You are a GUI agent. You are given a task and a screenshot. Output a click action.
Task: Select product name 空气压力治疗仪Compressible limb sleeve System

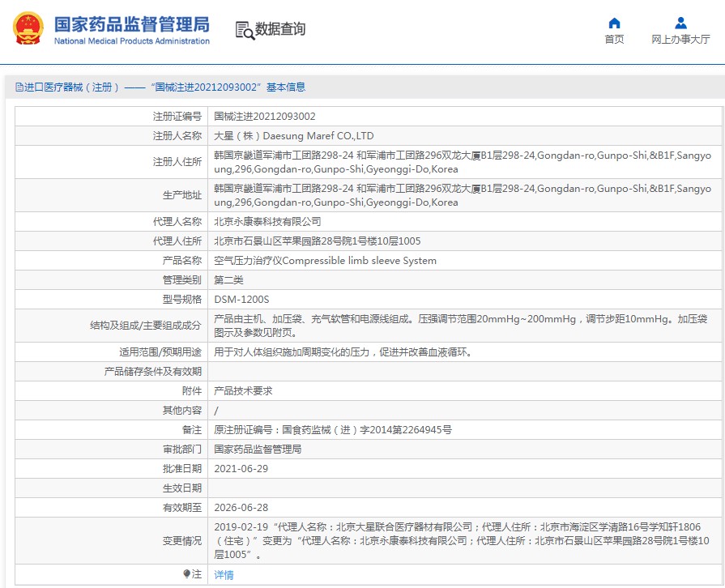click(x=325, y=261)
